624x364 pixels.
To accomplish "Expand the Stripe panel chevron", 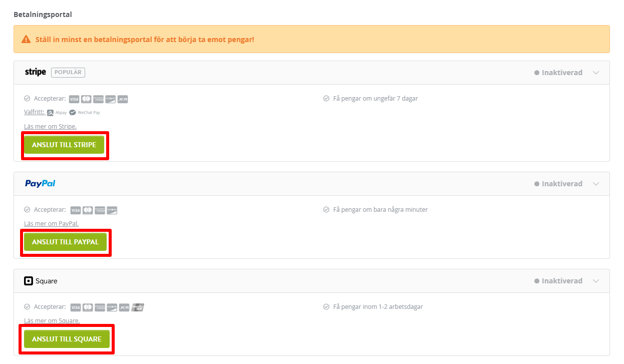I will 596,73.
